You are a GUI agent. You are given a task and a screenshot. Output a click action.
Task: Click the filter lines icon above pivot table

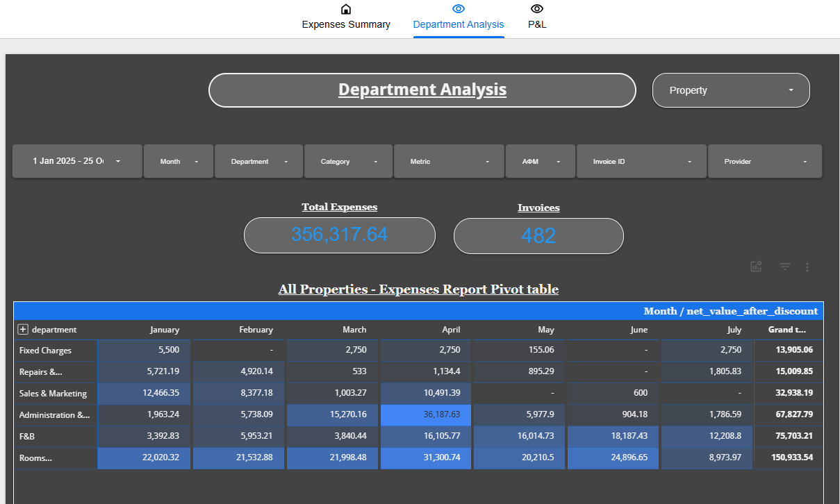coord(785,267)
